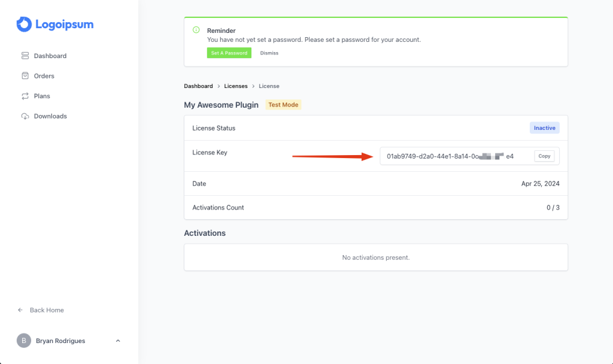Click the Orders bag icon
This screenshot has height=364, width=613.
(25, 76)
